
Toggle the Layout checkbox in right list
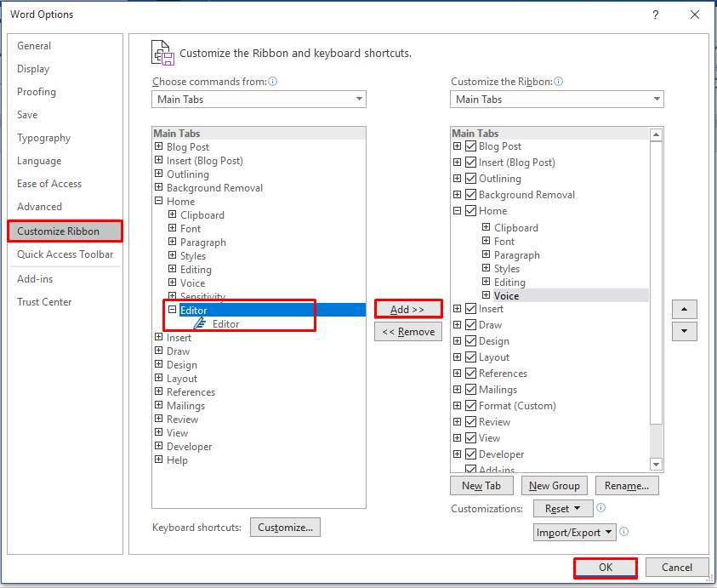(x=470, y=357)
